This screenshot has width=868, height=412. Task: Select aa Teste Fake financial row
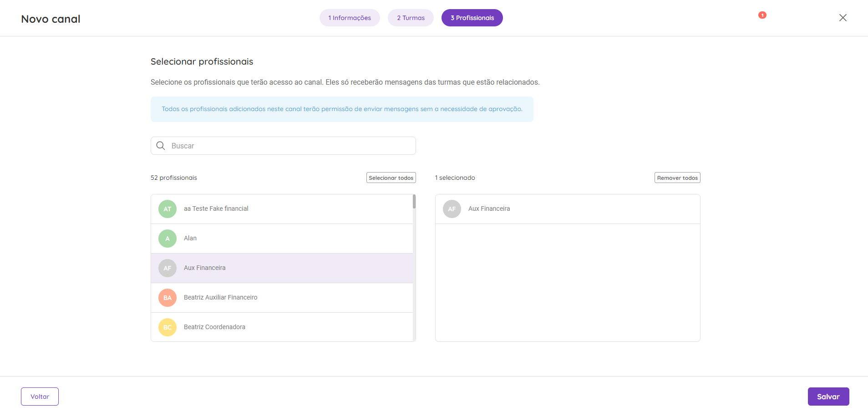[x=282, y=209]
